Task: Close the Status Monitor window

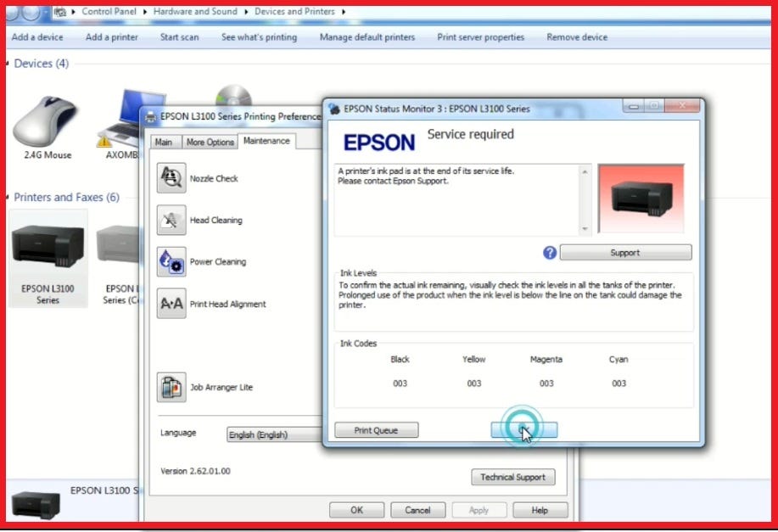Action: (682, 105)
